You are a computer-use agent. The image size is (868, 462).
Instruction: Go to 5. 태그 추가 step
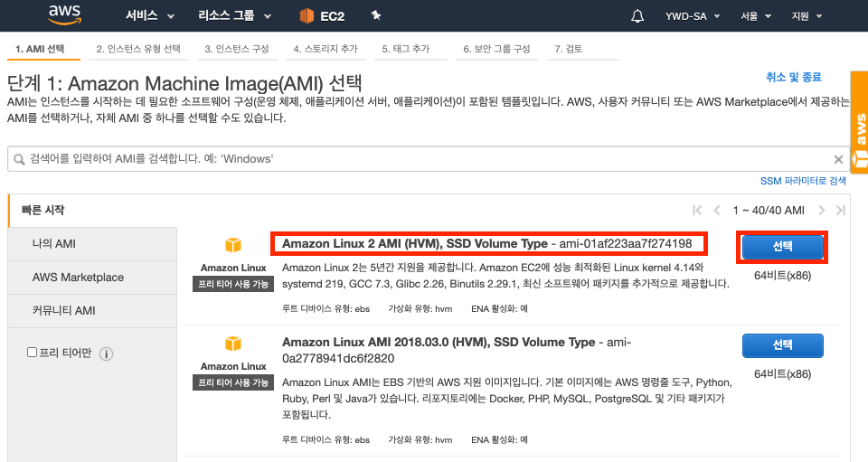410,49
